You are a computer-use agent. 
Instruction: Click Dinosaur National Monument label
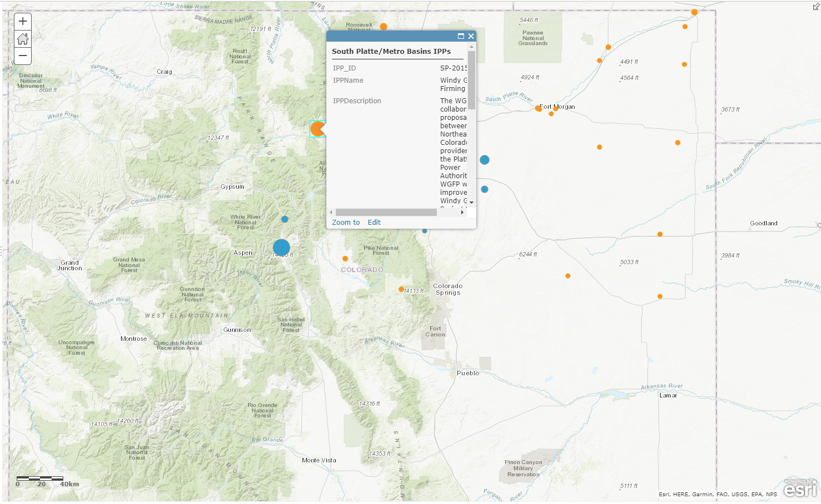click(31, 80)
